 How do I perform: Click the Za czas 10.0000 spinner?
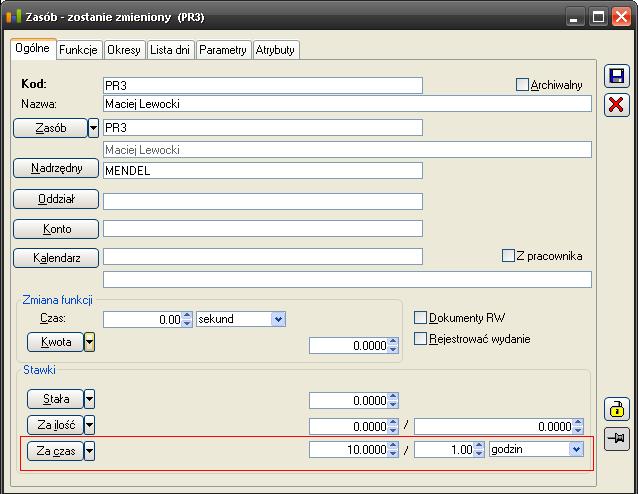click(393, 450)
